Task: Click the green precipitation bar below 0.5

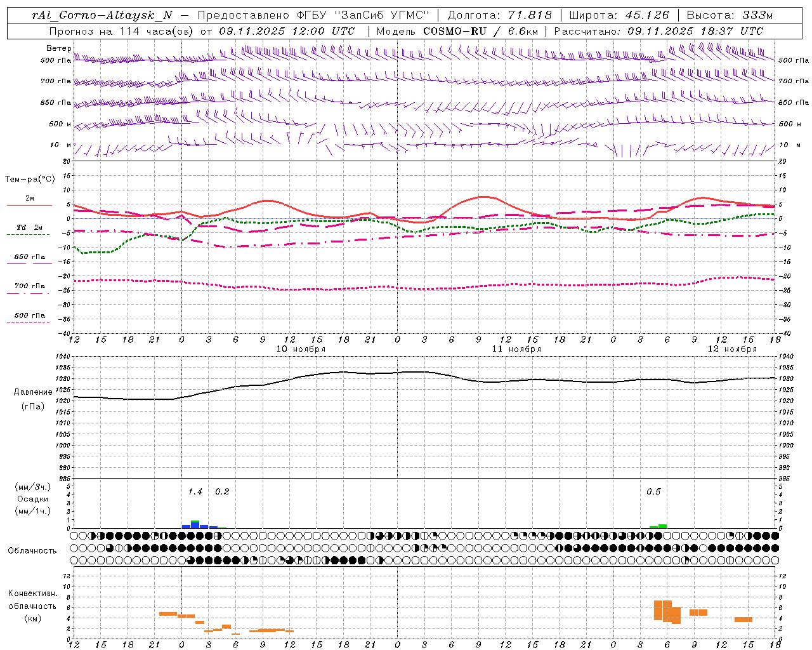Action: [x=662, y=526]
